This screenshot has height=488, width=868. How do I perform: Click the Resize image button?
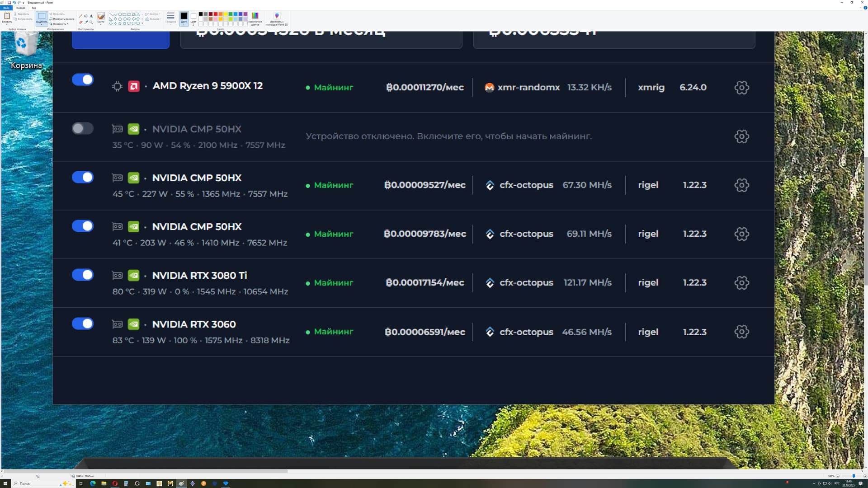61,19
